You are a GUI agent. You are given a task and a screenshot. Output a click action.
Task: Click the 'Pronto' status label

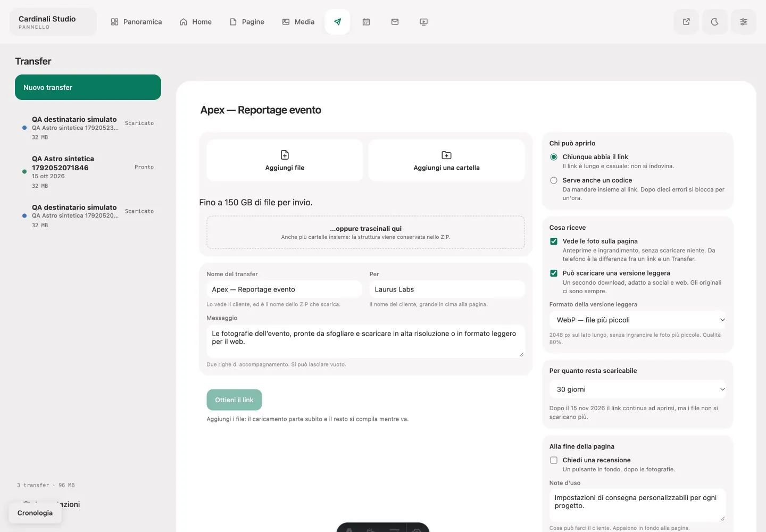click(x=144, y=167)
